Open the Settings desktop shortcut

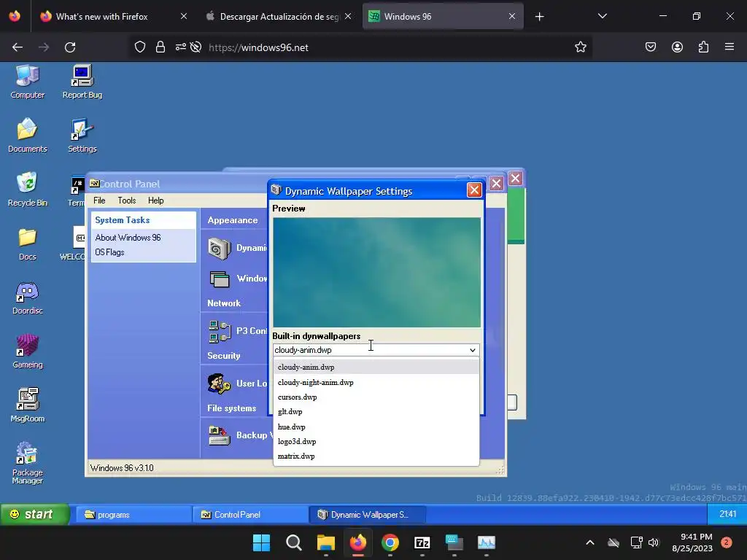pyautogui.click(x=82, y=135)
